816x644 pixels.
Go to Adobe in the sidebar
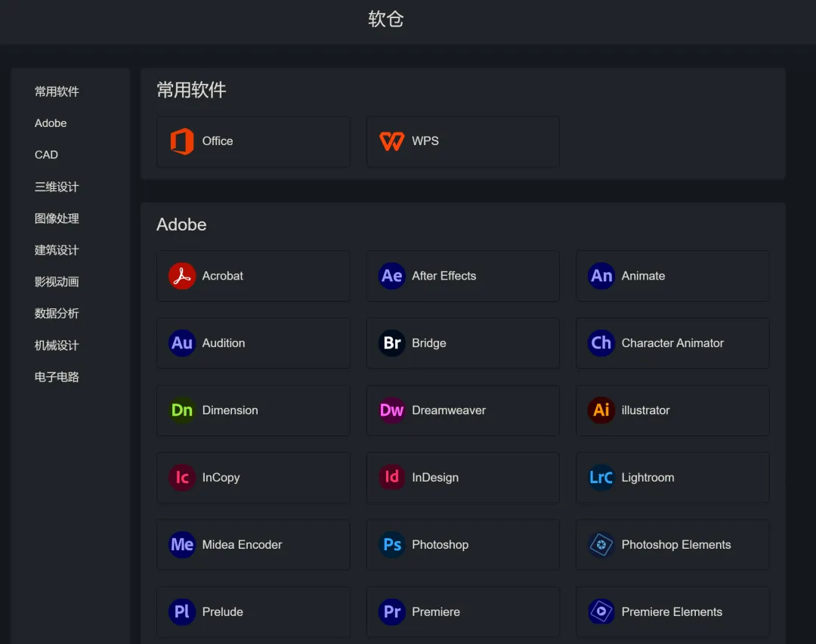[x=51, y=123]
